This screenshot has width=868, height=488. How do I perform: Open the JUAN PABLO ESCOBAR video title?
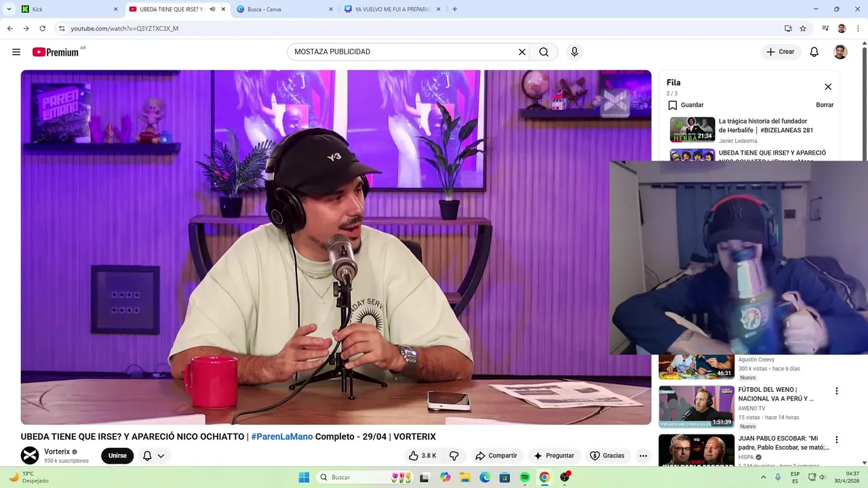(783, 443)
